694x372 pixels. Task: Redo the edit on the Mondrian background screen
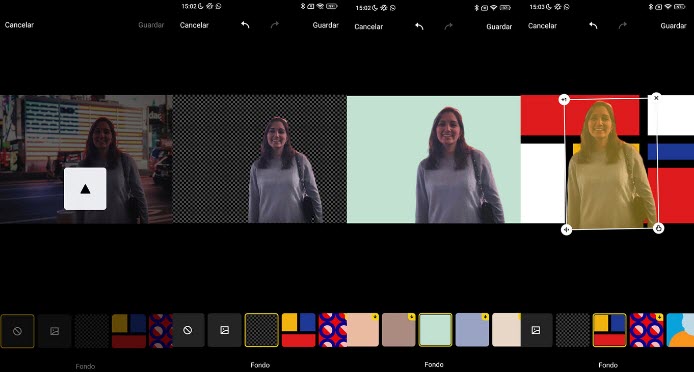[623, 26]
